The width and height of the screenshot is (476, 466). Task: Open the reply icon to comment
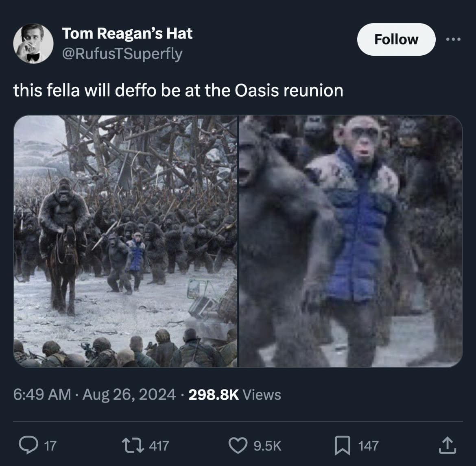(x=29, y=445)
